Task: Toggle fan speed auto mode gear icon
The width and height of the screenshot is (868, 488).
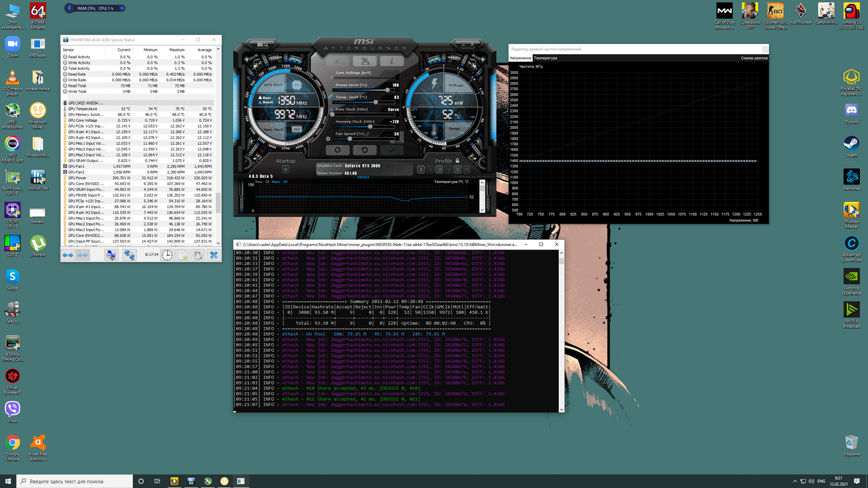Action: 328,139
